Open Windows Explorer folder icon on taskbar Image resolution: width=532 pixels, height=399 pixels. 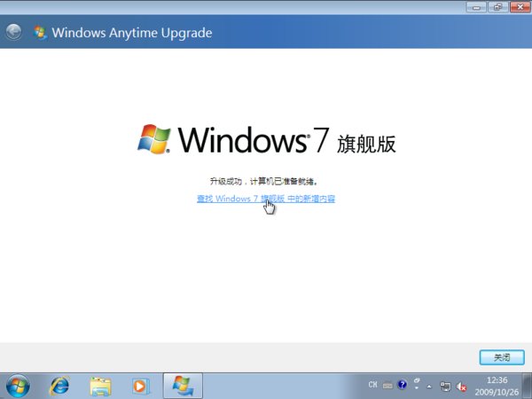[x=100, y=386]
